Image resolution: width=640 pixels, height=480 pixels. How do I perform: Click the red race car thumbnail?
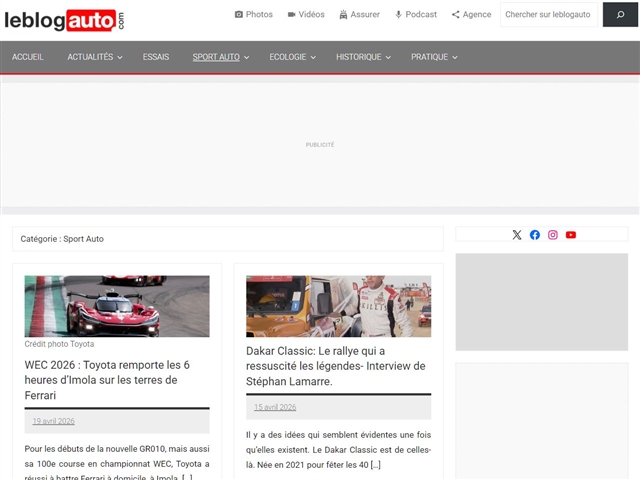(117, 306)
